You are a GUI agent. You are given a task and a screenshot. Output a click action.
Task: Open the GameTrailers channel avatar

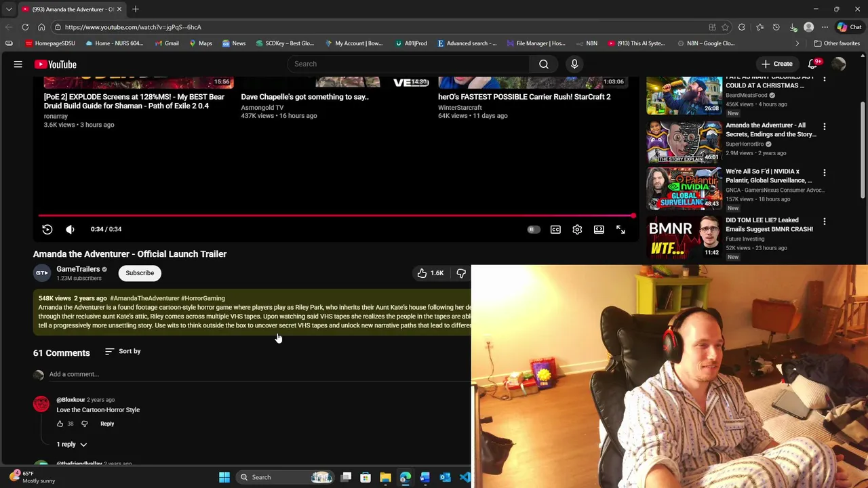coord(42,273)
